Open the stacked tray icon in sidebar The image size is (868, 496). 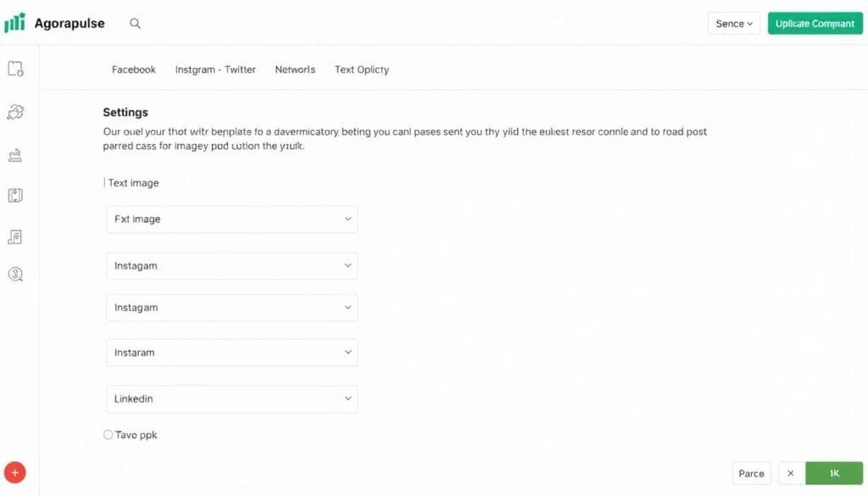tap(15, 155)
